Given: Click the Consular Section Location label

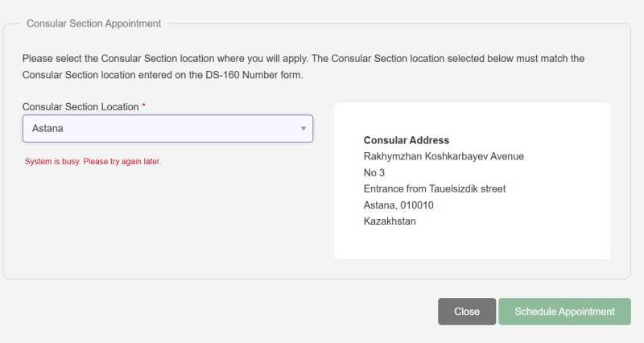Looking at the screenshot, I should coord(80,107).
